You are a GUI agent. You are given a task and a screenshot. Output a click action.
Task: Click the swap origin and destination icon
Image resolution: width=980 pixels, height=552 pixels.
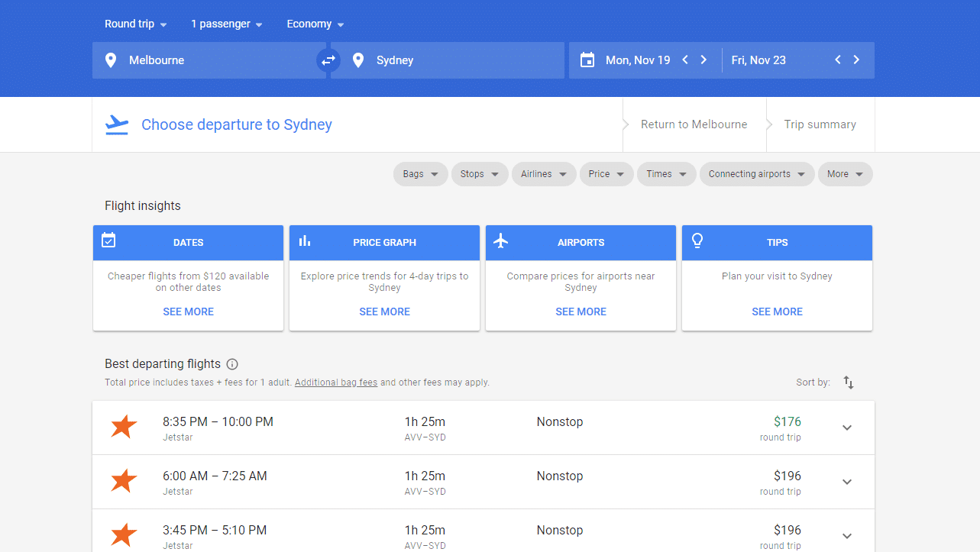pyautogui.click(x=328, y=60)
